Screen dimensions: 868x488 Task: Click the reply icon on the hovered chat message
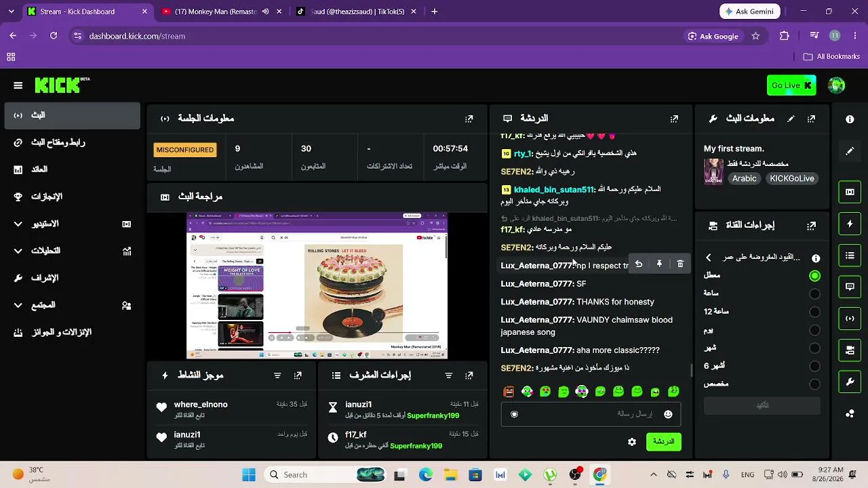[638, 264]
